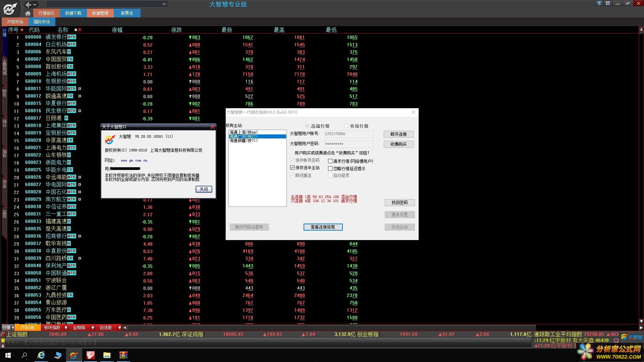The width and height of the screenshot is (644, 362).
Task: Select the 沪深A股 bottom tab
Action: click(27, 327)
